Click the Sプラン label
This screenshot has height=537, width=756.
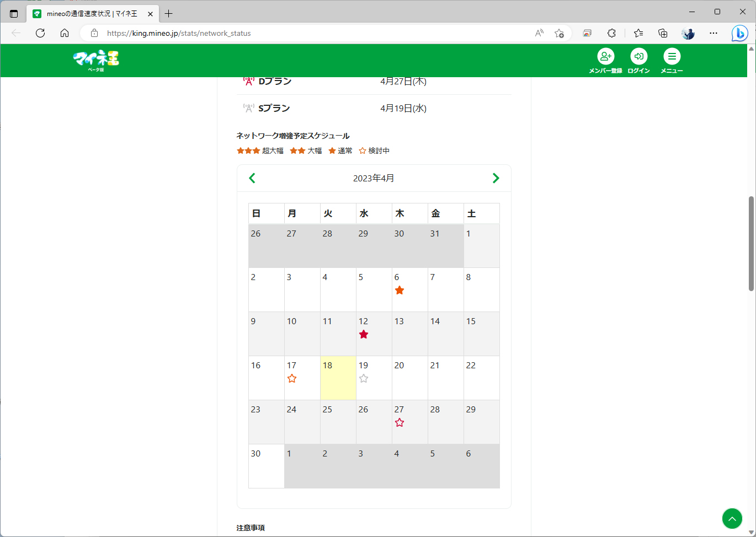point(274,108)
